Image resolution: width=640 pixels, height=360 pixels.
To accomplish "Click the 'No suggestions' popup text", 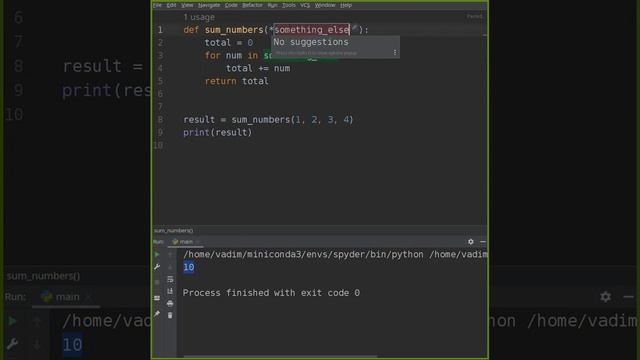I will point(311,42).
